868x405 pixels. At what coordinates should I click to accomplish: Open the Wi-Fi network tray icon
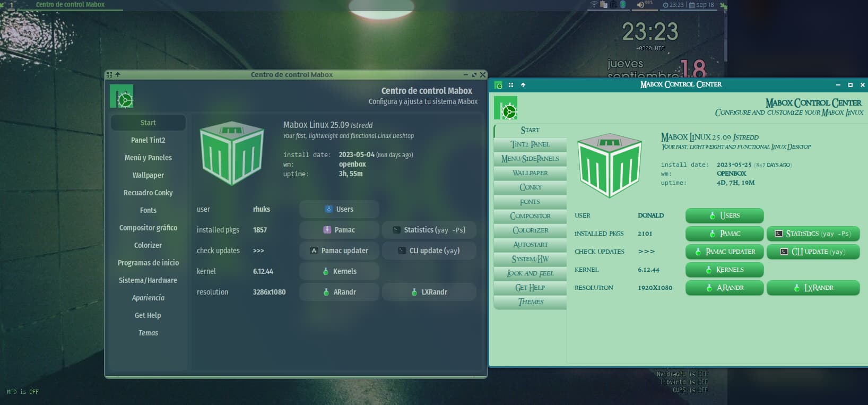[x=594, y=5]
